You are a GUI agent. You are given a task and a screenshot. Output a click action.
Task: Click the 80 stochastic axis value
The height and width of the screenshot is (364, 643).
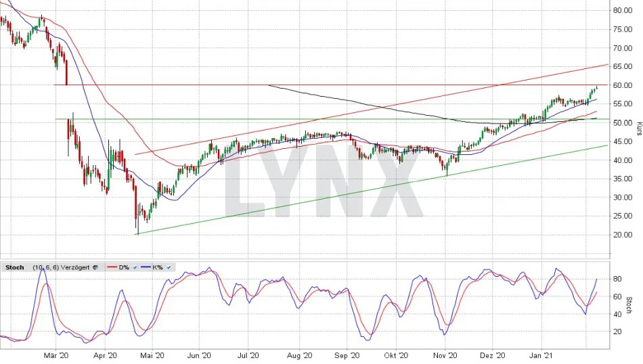pyautogui.click(x=617, y=279)
